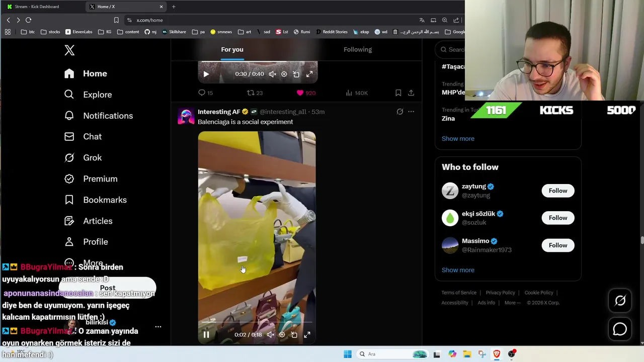Switch to the For you tab

click(232, 49)
